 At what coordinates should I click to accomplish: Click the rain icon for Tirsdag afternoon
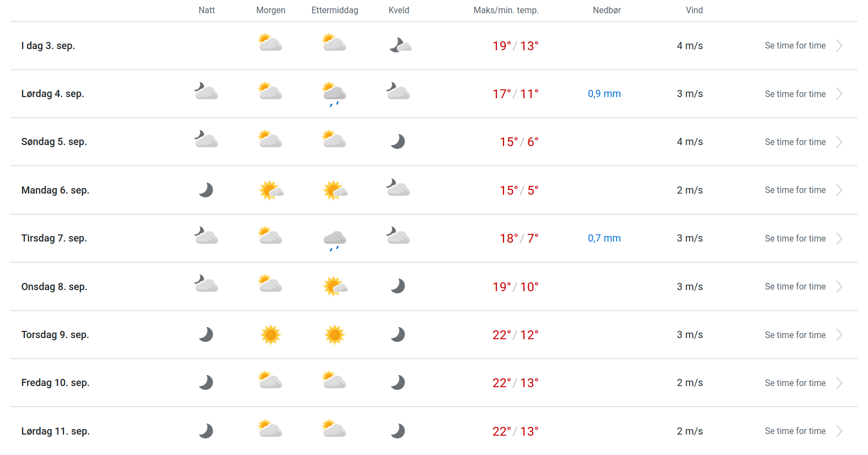click(x=334, y=240)
